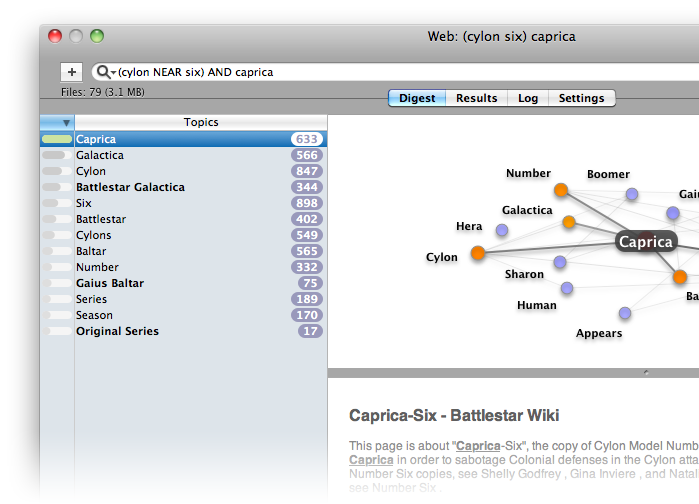This screenshot has width=699, height=504.
Task: Click the orange Number node in graph
Action: [x=561, y=190]
